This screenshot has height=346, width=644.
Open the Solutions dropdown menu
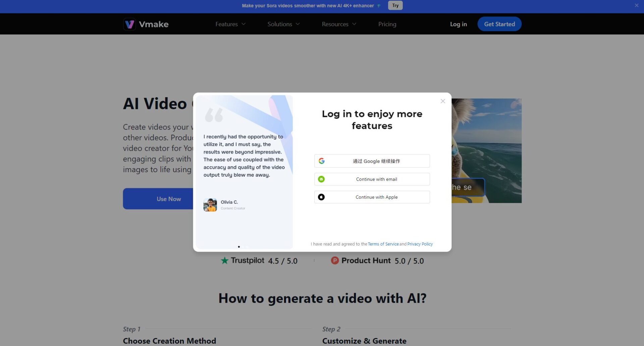283,24
